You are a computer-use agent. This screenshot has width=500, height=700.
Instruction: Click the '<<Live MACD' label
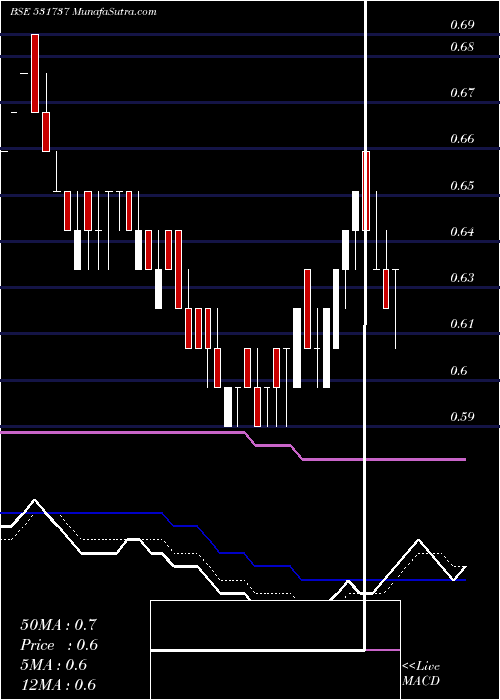pos(421,673)
